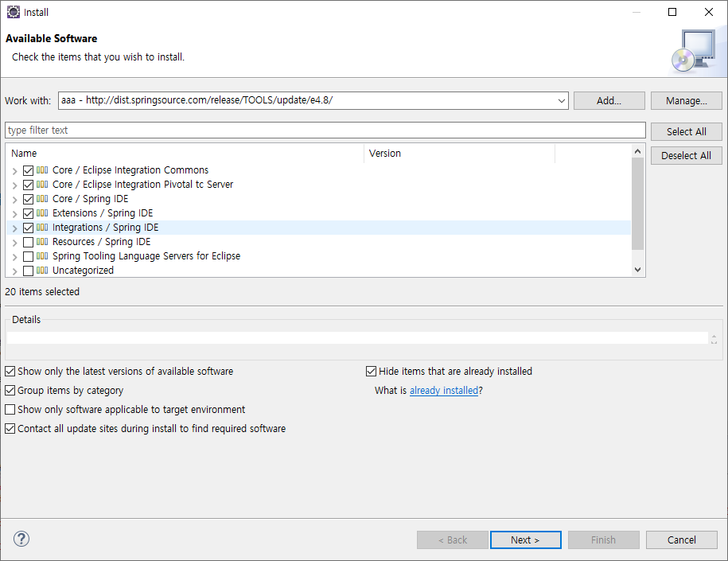
Task: Select Spring Tooling Language Servers for Eclipse text
Action: [x=146, y=256]
